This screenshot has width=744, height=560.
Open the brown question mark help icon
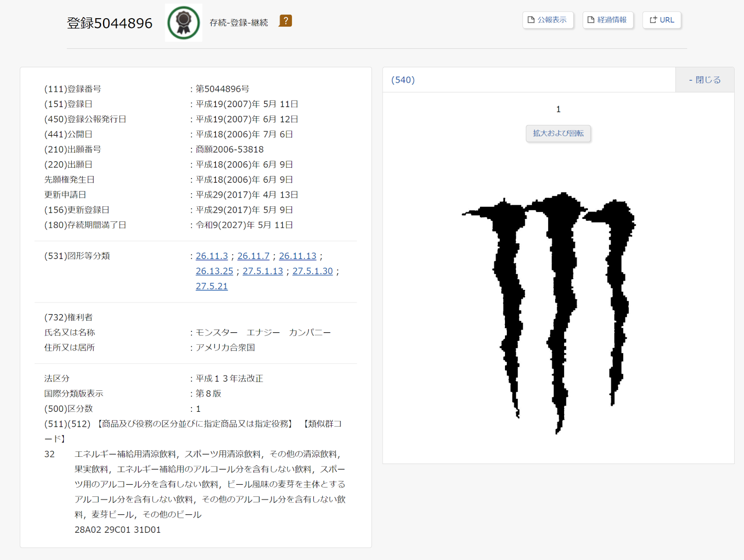point(285,21)
